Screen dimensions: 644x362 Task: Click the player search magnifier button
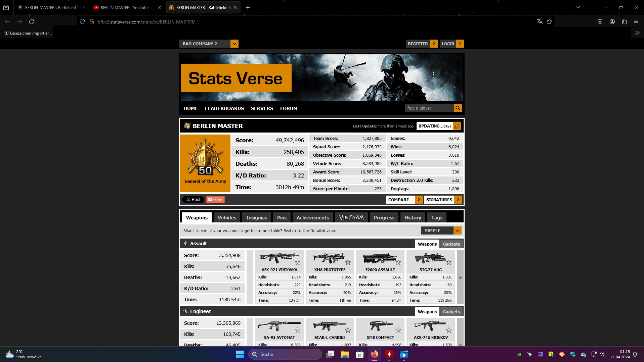[458, 108]
